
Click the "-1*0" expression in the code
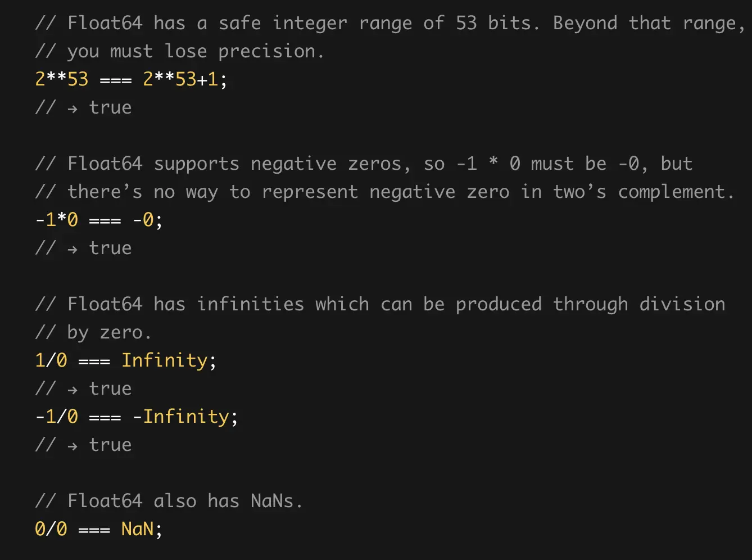click(57, 220)
